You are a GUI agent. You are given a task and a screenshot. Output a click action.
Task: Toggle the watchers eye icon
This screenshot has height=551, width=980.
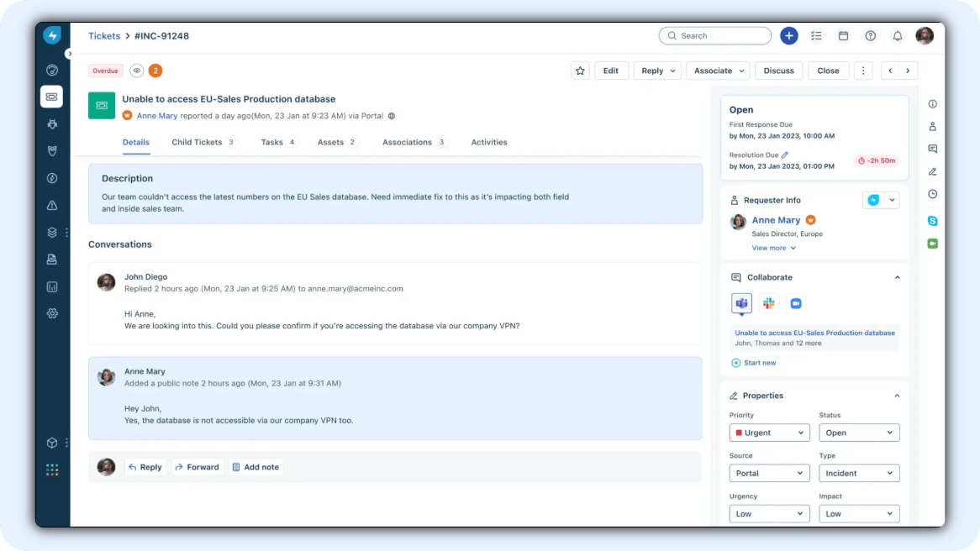137,71
